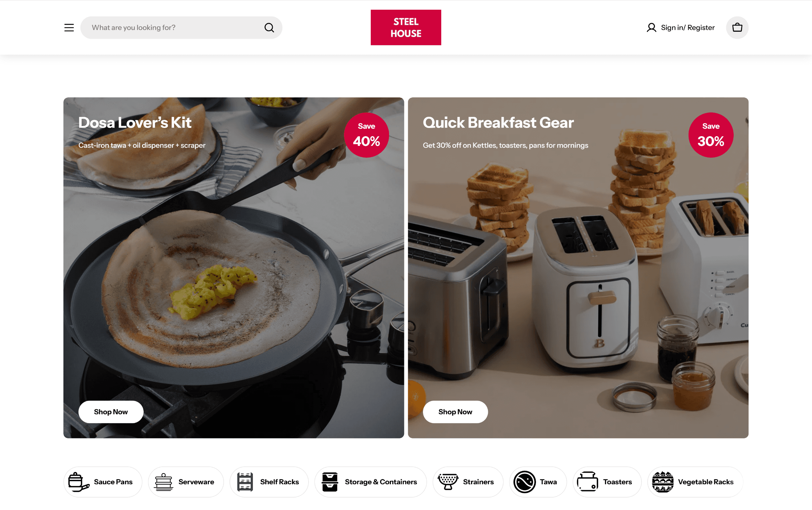This screenshot has height=510, width=812.
Task: Choose the Toasters category icon
Action: (587, 482)
